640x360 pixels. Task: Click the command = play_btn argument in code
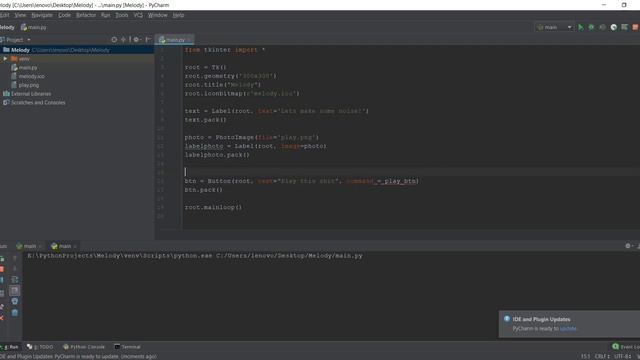(382, 181)
